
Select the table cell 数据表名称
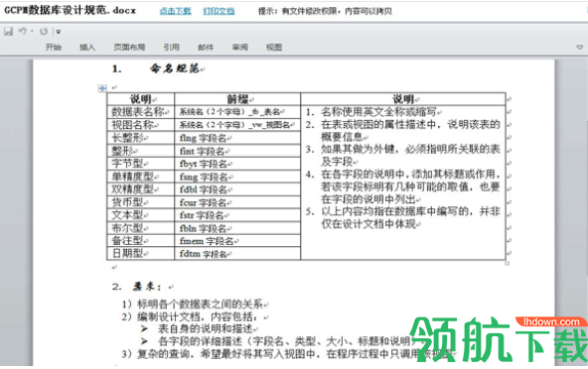pos(141,112)
